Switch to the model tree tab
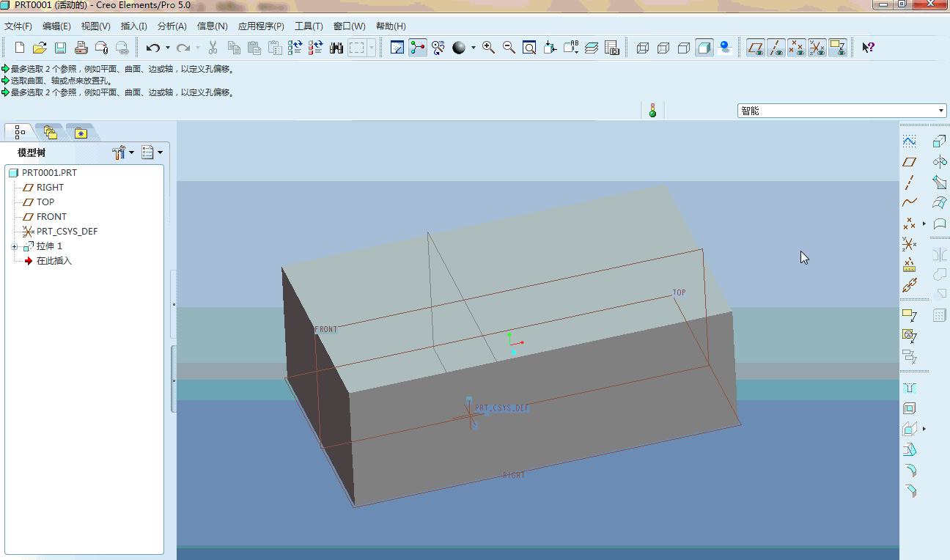 click(20, 133)
